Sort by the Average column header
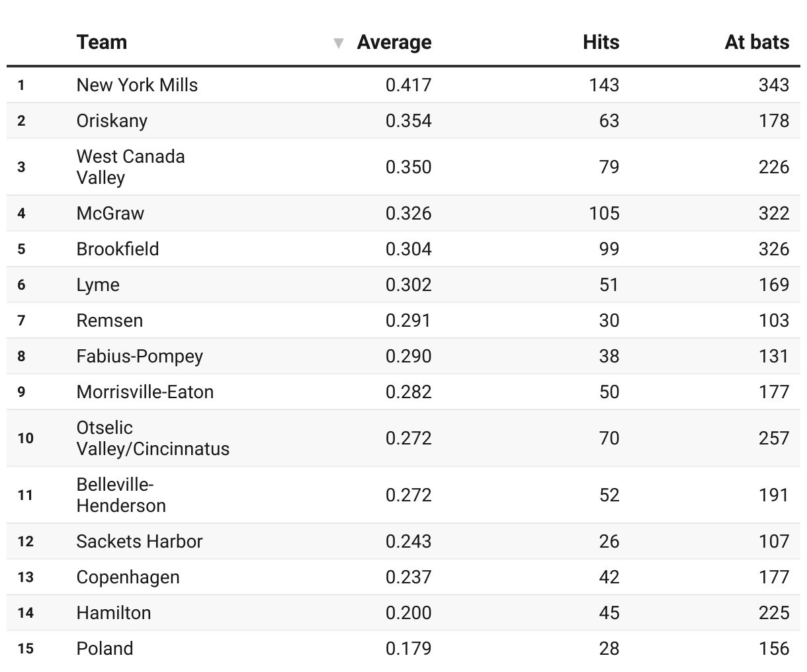Screen dimensions: 807x672 (x=394, y=42)
